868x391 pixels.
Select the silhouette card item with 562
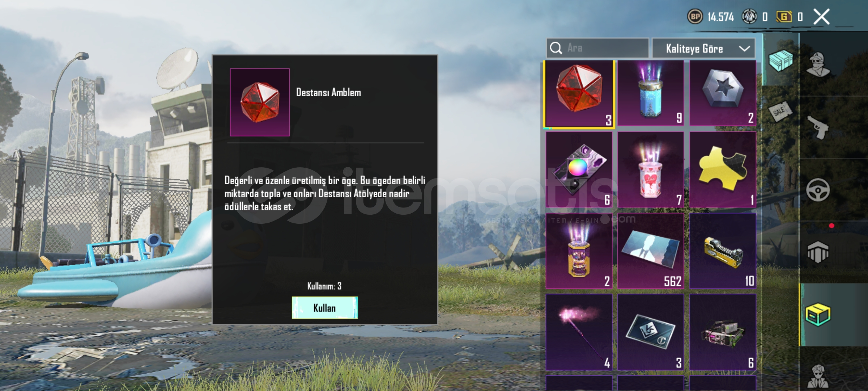[651, 251]
